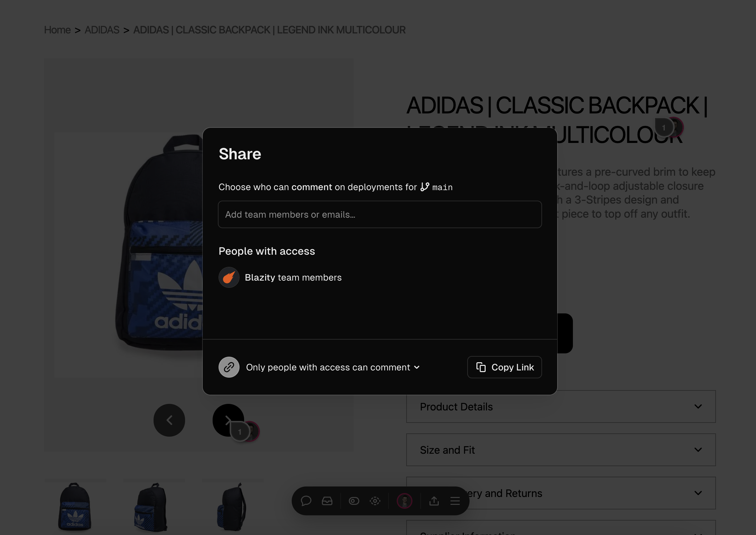The height and width of the screenshot is (535, 756).
Task: Open the inbox icon in the toolbar
Action: click(x=327, y=501)
